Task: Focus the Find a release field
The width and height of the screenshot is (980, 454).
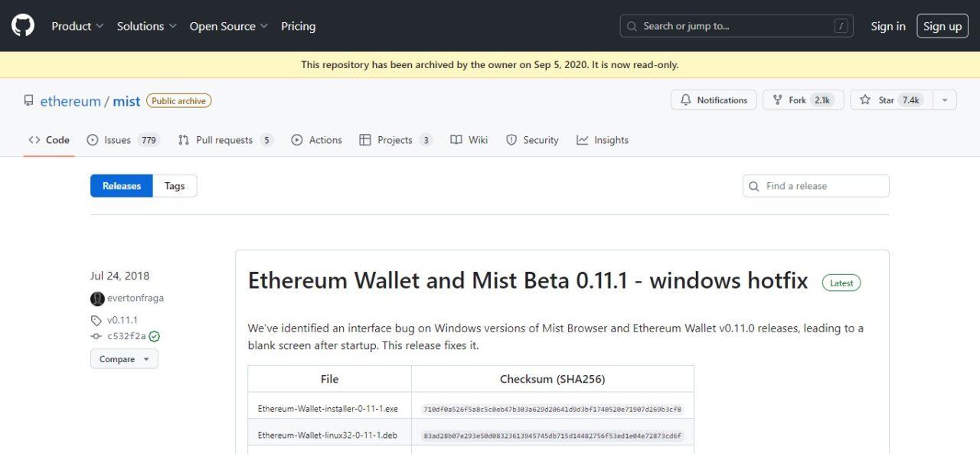Action: pos(815,186)
